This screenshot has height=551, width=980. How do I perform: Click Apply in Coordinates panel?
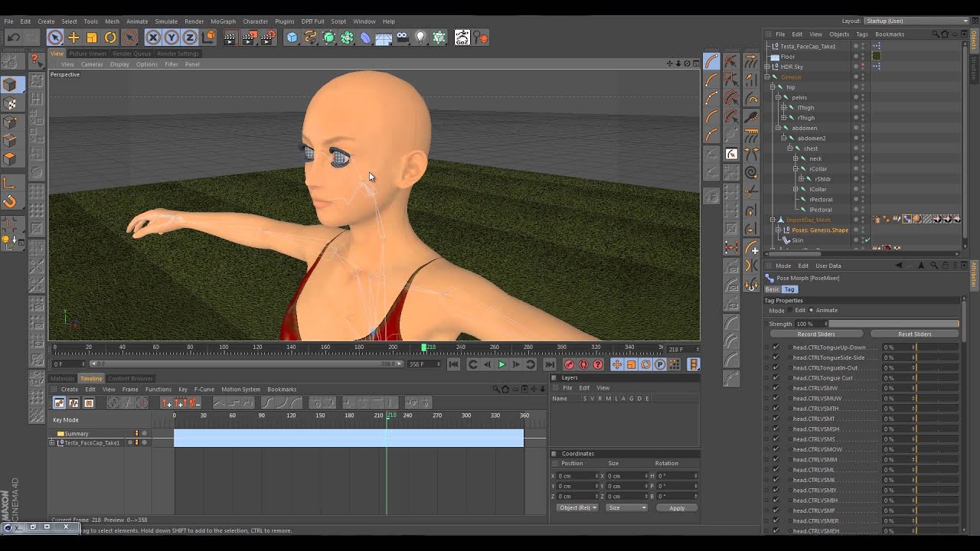point(677,508)
